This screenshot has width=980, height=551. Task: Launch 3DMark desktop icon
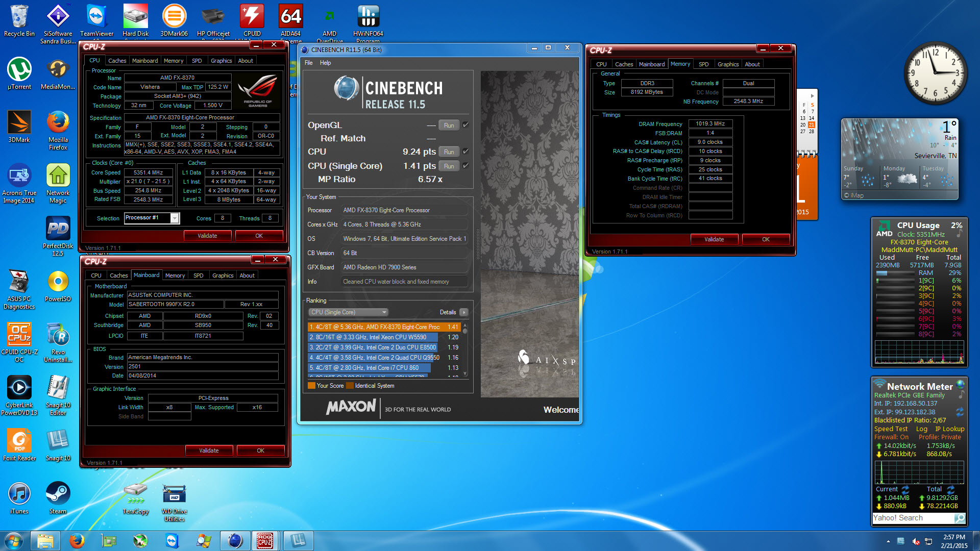point(19,127)
